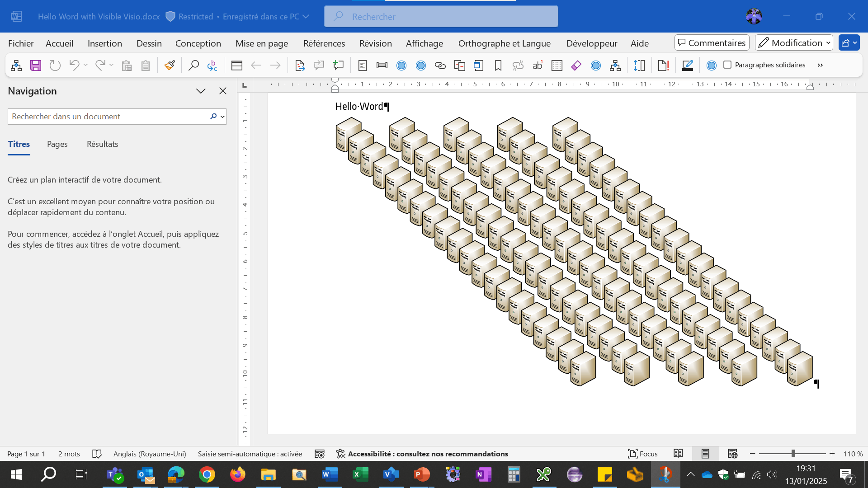Toggle Print Layout view button
The height and width of the screenshot is (488, 868).
coord(705,454)
